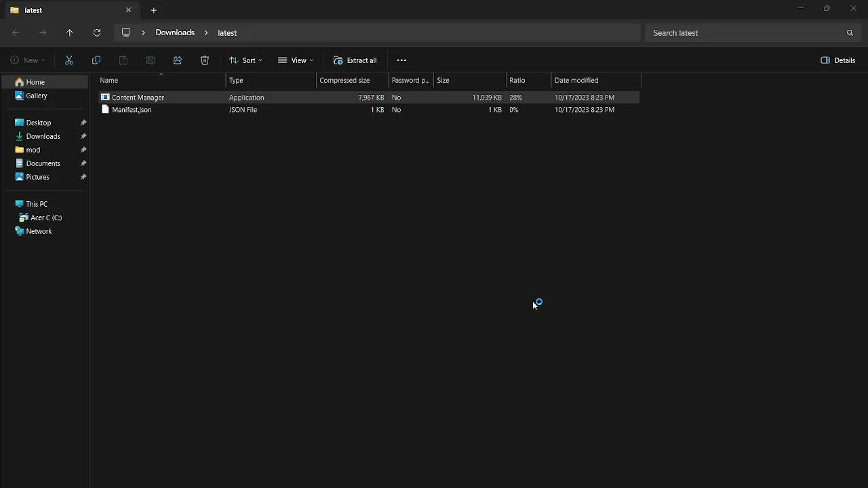Click the Forward navigation arrow
The width and height of the screenshot is (868, 488).
tap(43, 33)
